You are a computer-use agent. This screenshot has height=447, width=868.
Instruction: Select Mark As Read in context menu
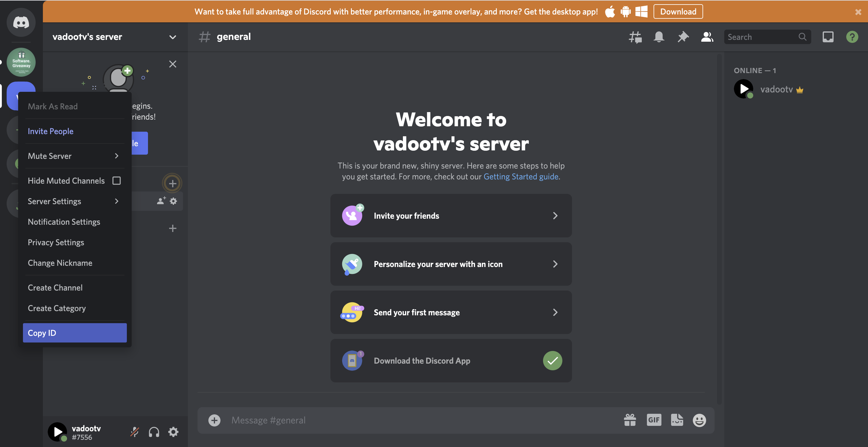coord(75,106)
